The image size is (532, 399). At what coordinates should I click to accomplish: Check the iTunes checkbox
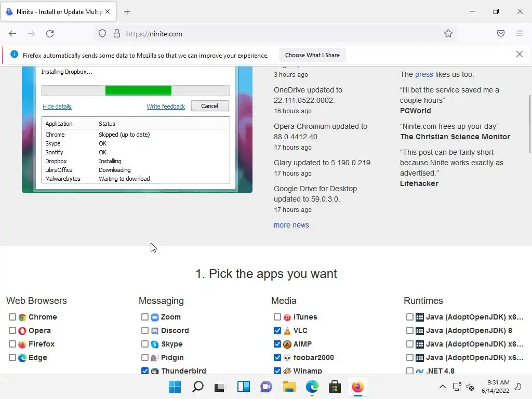277,317
